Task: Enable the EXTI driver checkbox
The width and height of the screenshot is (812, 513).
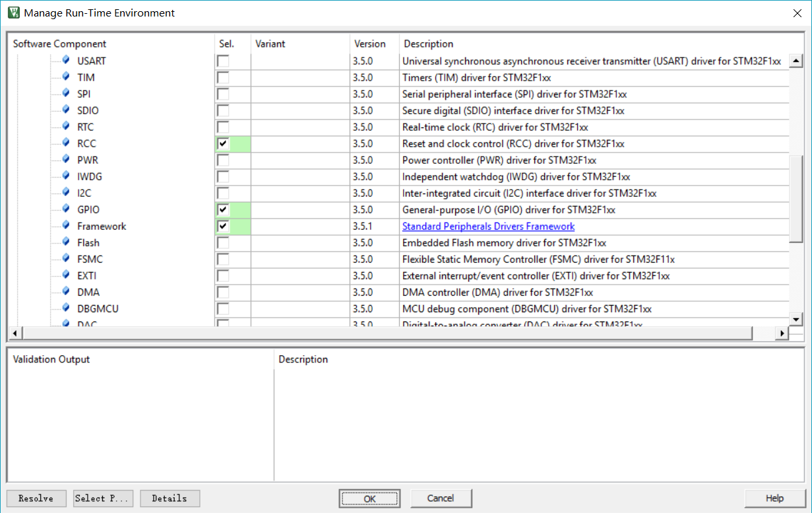Action: point(223,276)
